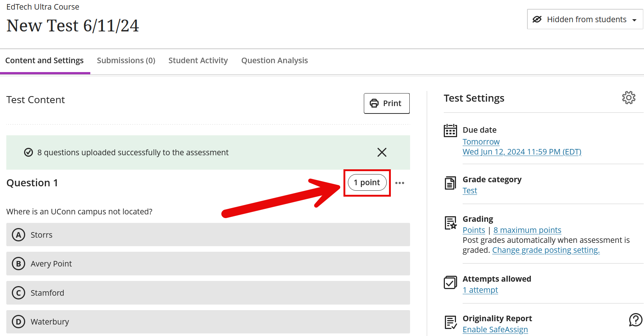Switch to the Submissions (0) tab
The image size is (644, 336).
pyautogui.click(x=126, y=61)
